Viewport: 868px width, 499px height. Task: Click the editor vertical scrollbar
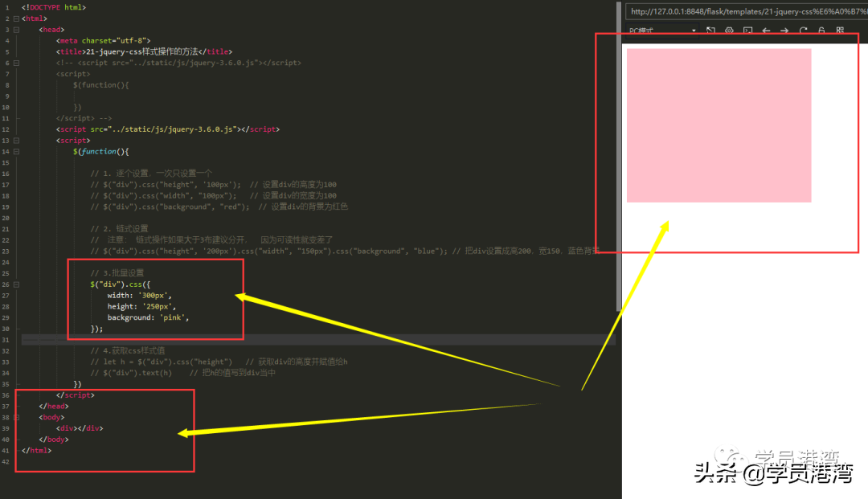618,157
